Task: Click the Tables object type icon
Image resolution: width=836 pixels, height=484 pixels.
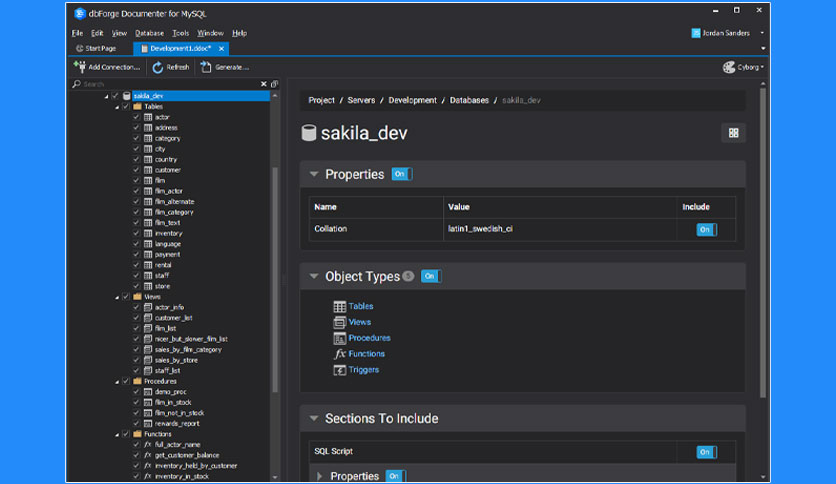Action: 340,306
